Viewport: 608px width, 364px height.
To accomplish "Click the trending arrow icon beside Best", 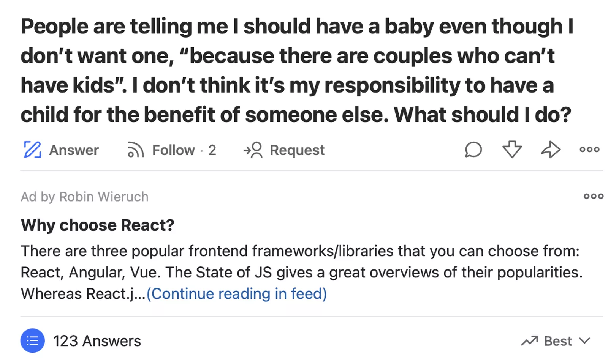I will (529, 341).
